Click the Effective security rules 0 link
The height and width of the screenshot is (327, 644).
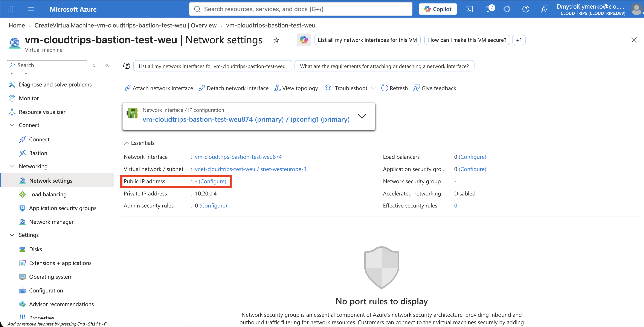click(x=455, y=206)
